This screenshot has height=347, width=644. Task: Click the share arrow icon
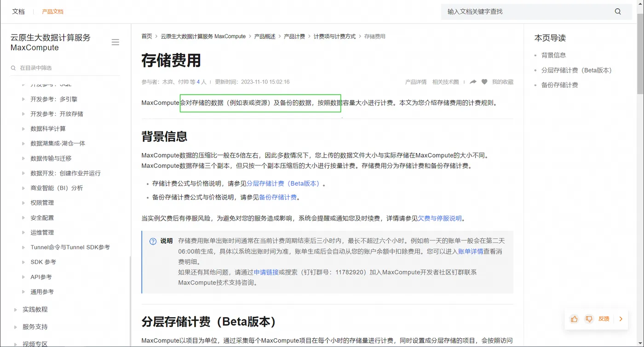473,82
